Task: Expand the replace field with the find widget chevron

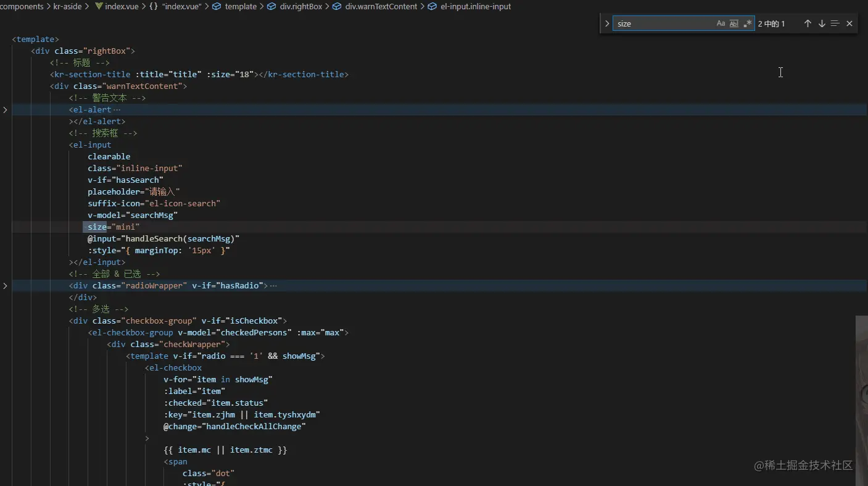Action: tap(606, 23)
